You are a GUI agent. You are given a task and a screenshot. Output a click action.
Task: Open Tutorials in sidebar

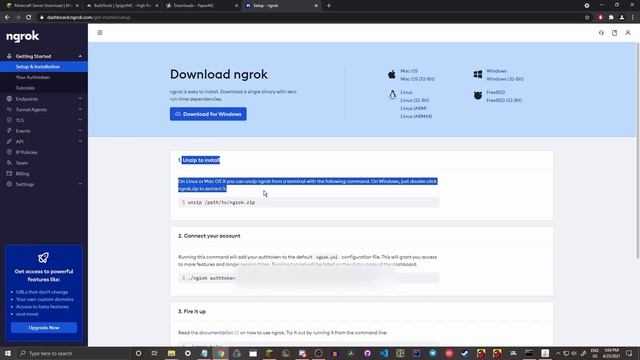pos(25,88)
